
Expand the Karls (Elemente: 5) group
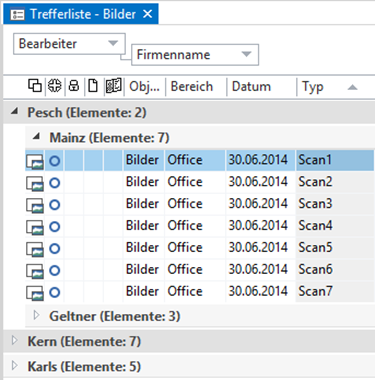(x=14, y=365)
